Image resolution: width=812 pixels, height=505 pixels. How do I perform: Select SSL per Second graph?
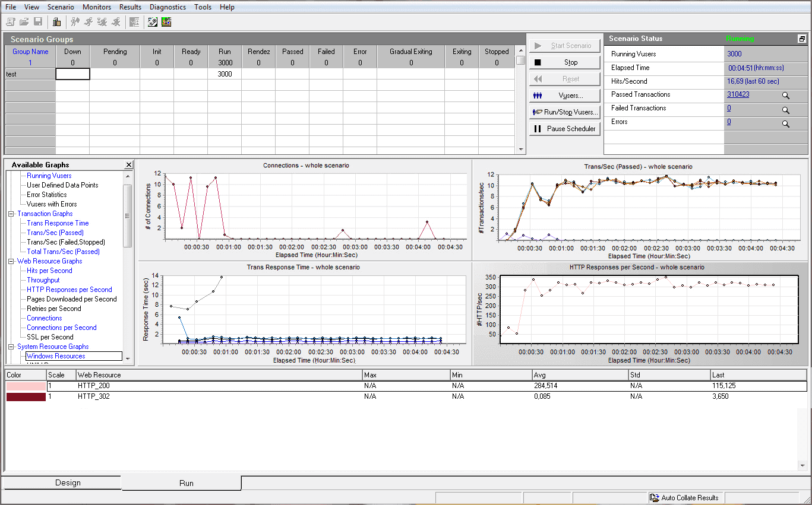[50, 337]
